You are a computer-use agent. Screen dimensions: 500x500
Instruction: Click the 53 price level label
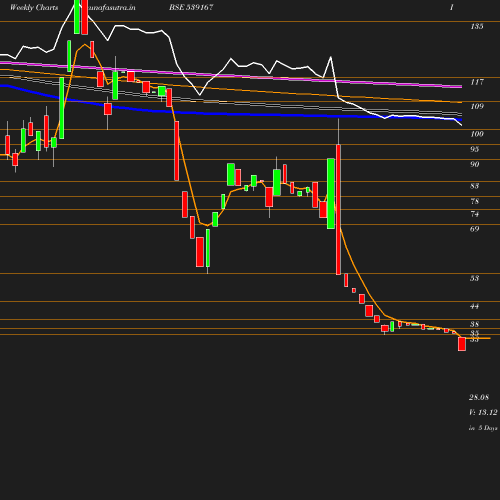pyautogui.click(x=475, y=278)
